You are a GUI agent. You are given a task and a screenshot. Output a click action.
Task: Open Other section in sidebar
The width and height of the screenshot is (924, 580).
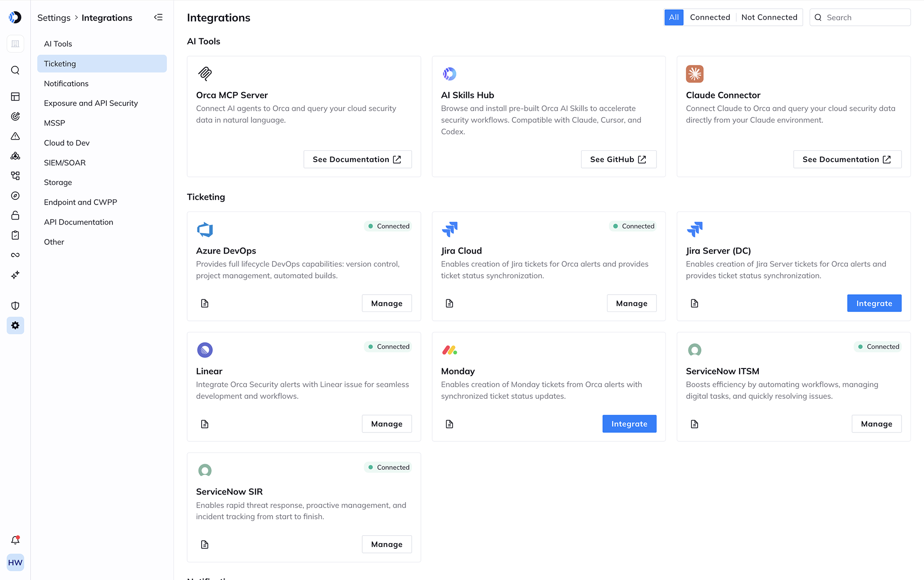[102, 242]
